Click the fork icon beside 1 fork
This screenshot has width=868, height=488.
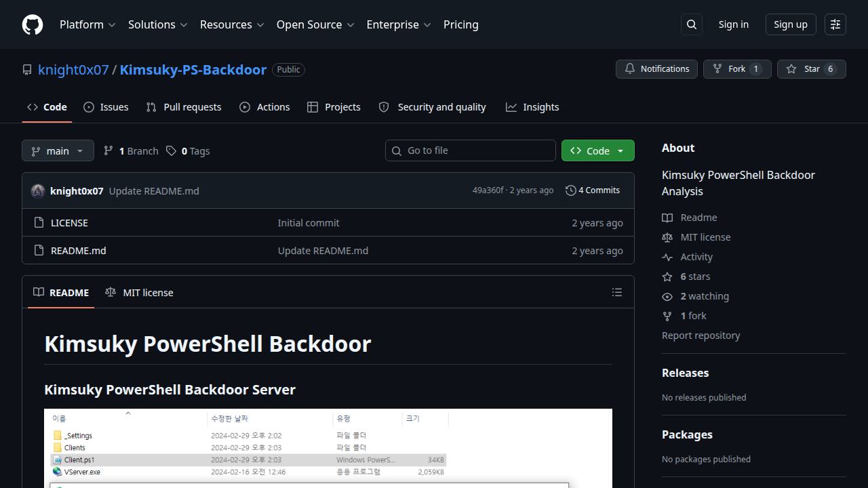667,316
